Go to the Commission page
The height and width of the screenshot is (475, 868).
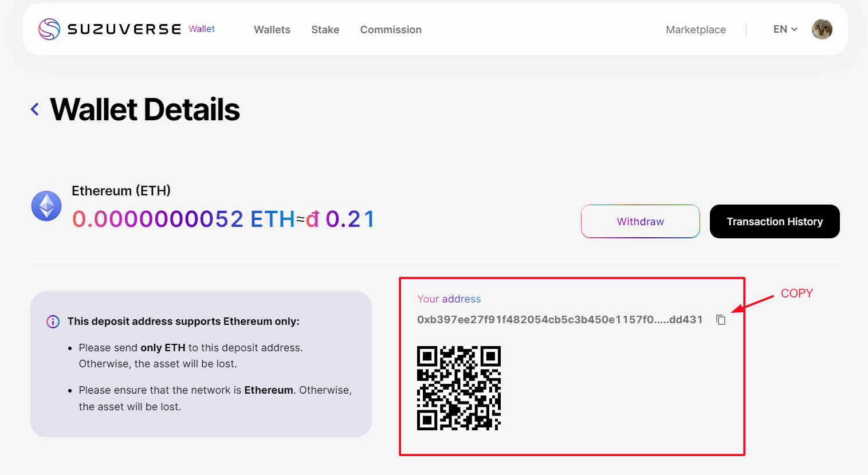tap(391, 29)
